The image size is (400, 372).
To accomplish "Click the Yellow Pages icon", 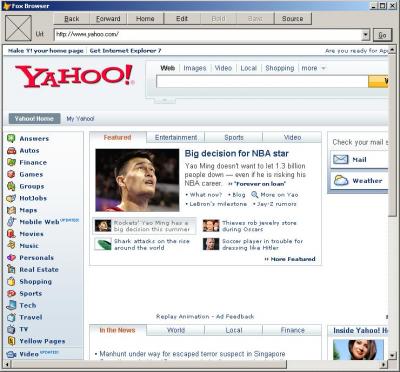I will tap(12, 341).
